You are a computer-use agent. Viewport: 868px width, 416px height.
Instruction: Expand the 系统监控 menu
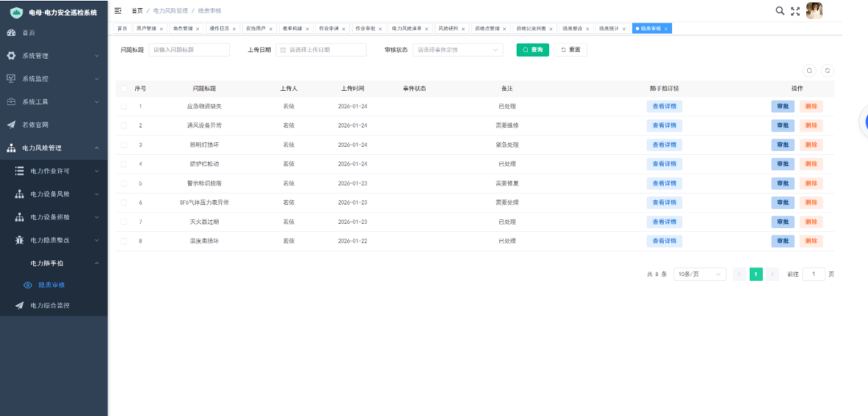[x=96, y=79]
